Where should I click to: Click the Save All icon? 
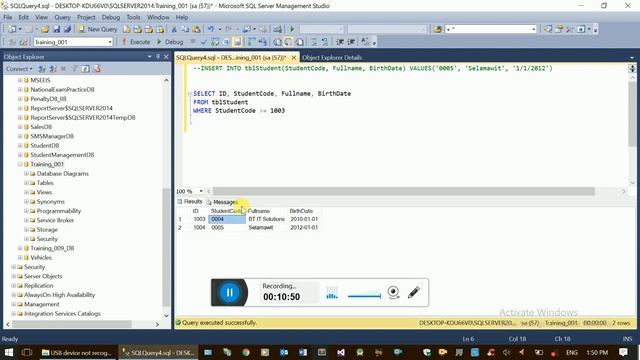(67, 29)
